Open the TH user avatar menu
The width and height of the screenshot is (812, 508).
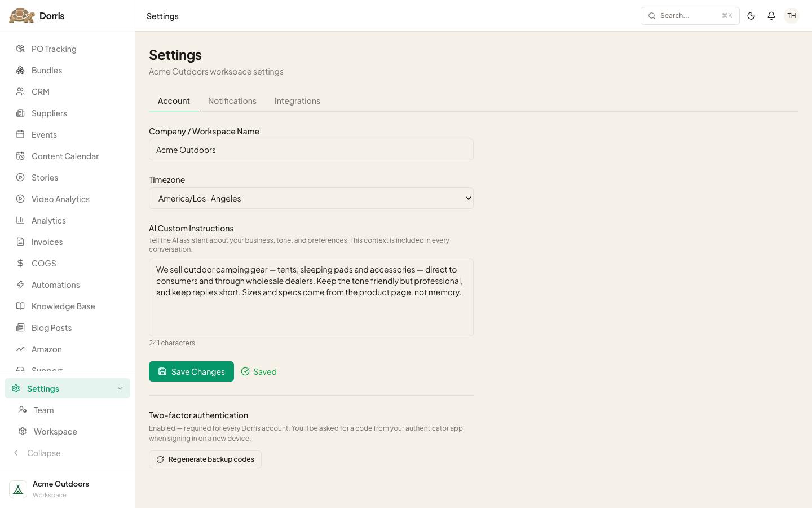(792, 16)
